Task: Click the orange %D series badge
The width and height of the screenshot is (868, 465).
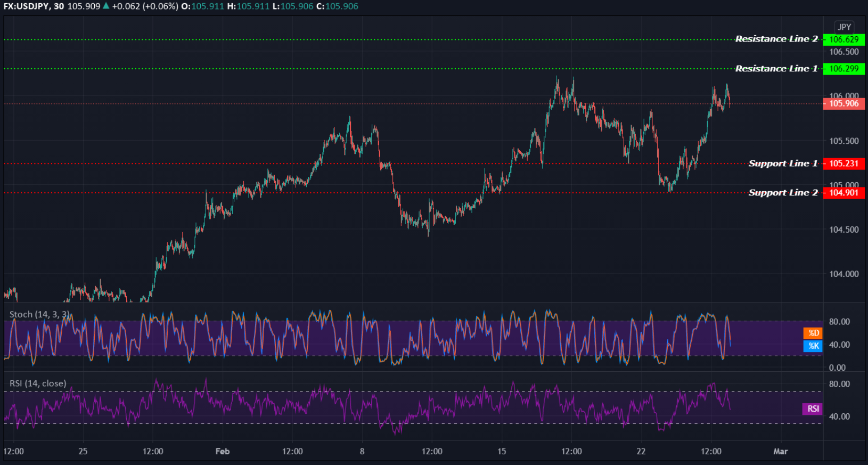Action: point(813,333)
